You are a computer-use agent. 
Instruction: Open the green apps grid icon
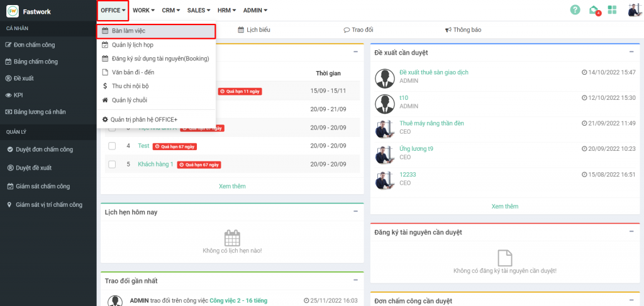(612, 10)
